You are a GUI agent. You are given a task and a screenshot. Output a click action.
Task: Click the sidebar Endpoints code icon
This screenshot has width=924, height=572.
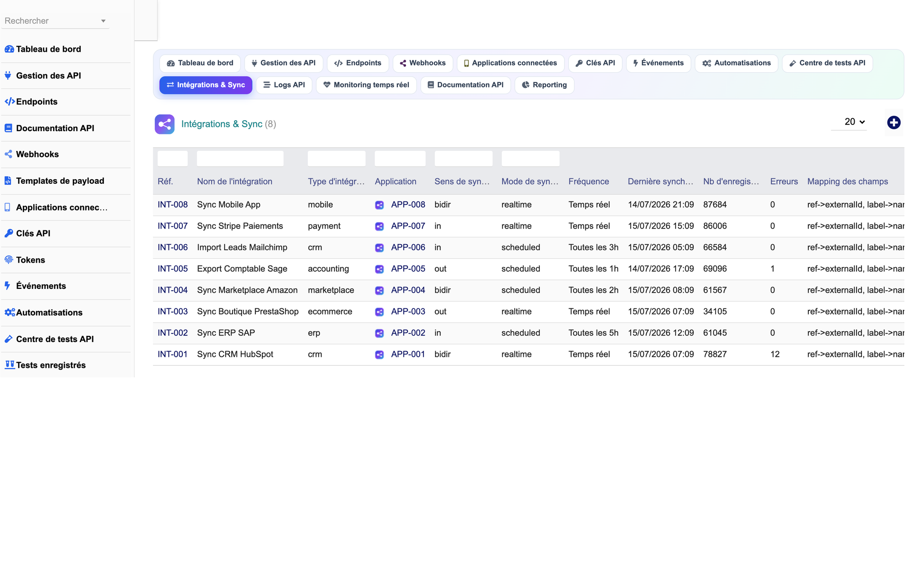pyautogui.click(x=9, y=102)
